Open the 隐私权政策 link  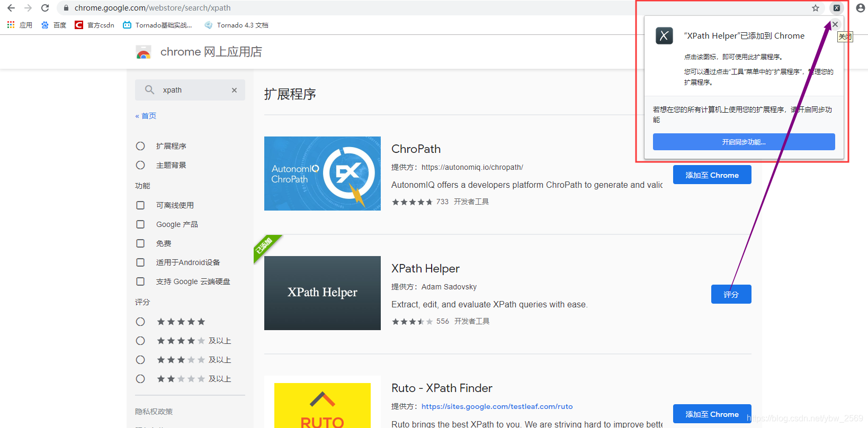[x=154, y=412]
